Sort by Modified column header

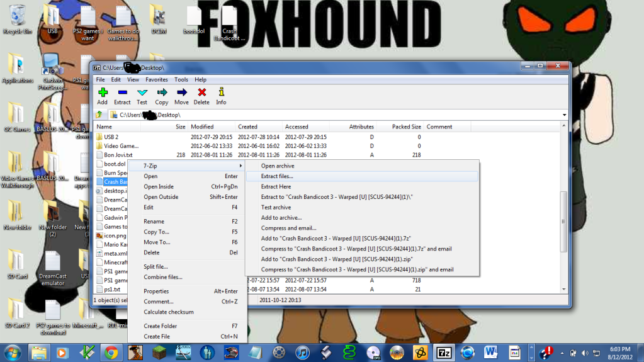[212, 127]
